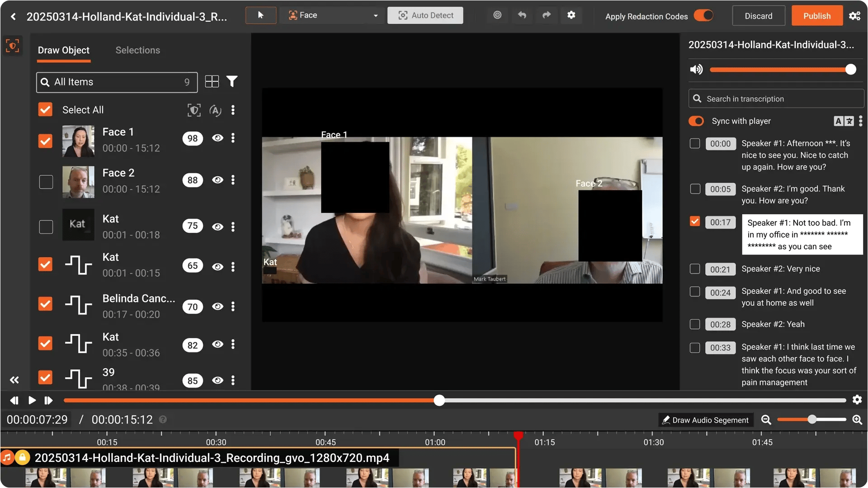Viewport: 868px width, 488px height.
Task: Click the audio redact icon beside Select All
Action: point(215,110)
